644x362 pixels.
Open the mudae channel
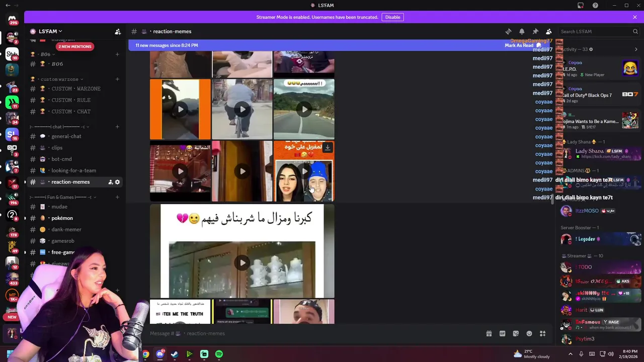pyautogui.click(x=75, y=207)
